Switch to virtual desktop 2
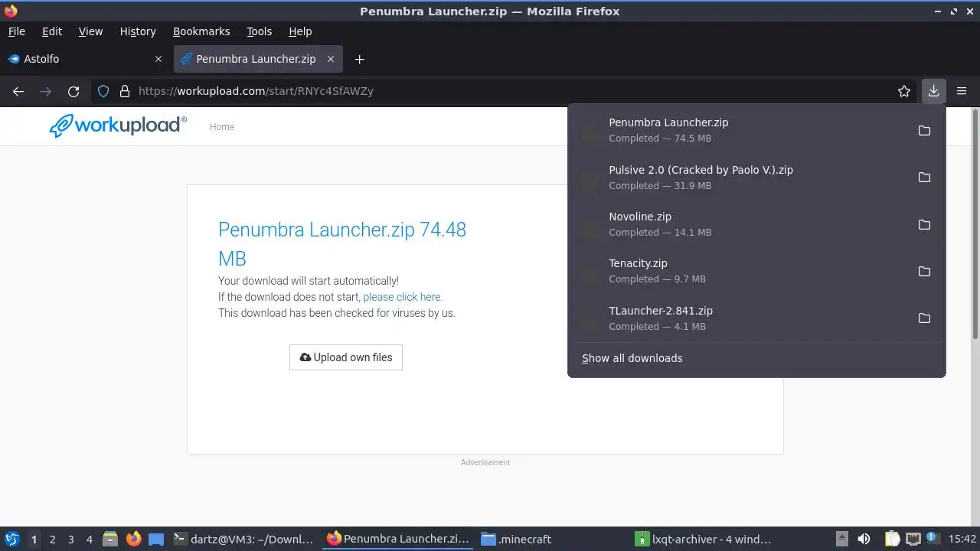980x551 pixels. pos(53,539)
